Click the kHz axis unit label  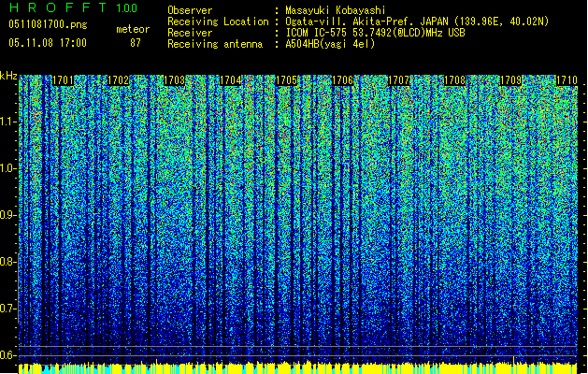pos(8,75)
